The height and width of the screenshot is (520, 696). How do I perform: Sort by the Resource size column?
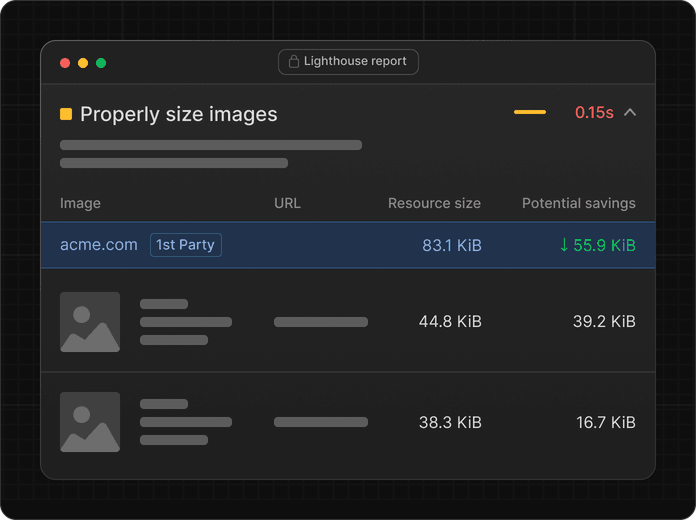[x=434, y=203]
